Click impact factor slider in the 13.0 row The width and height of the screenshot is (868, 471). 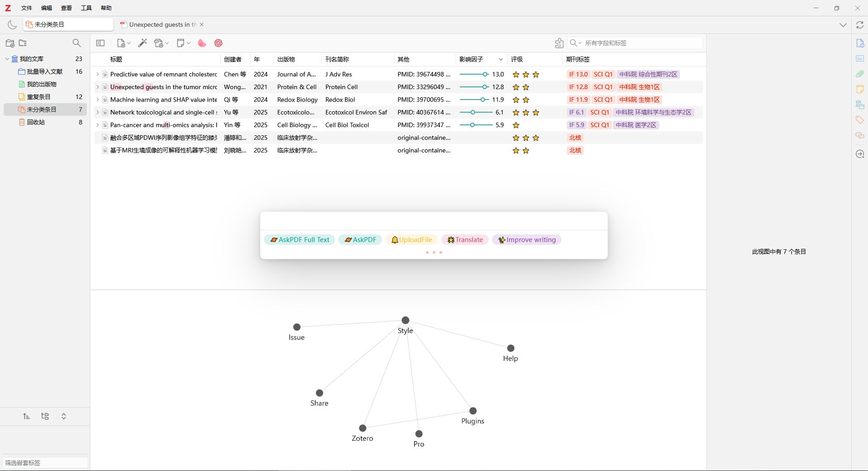pos(474,74)
